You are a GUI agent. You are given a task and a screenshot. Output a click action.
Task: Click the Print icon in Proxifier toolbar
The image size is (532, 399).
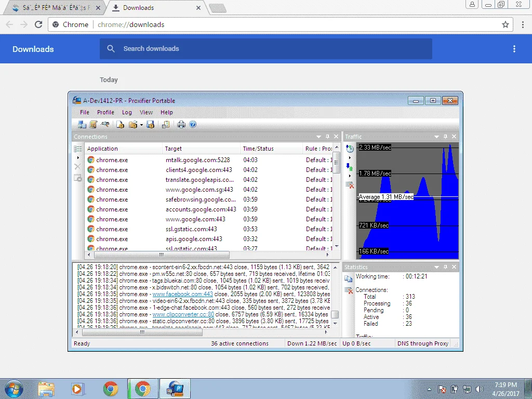click(x=181, y=125)
